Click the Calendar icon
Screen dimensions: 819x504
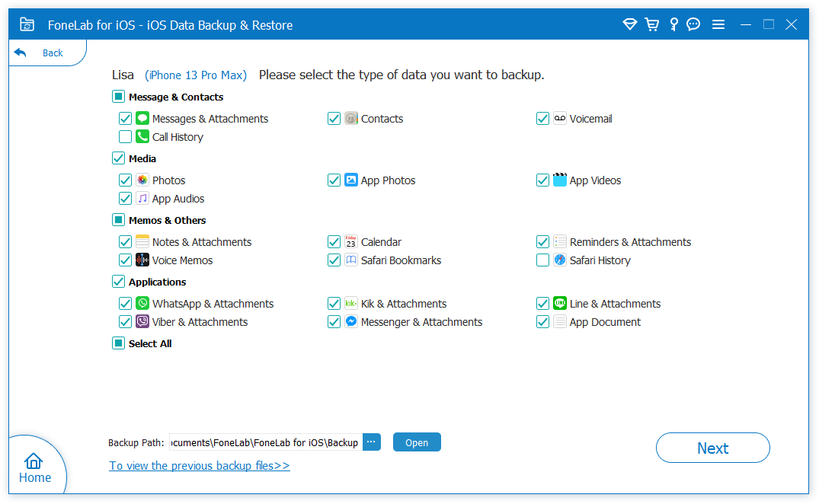point(351,241)
